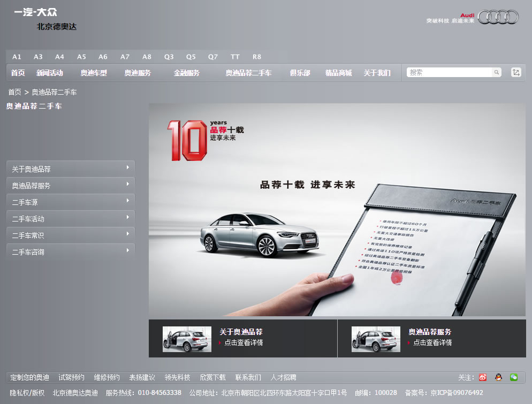
Task: Open 联系我们 footer link
Action: (248, 377)
